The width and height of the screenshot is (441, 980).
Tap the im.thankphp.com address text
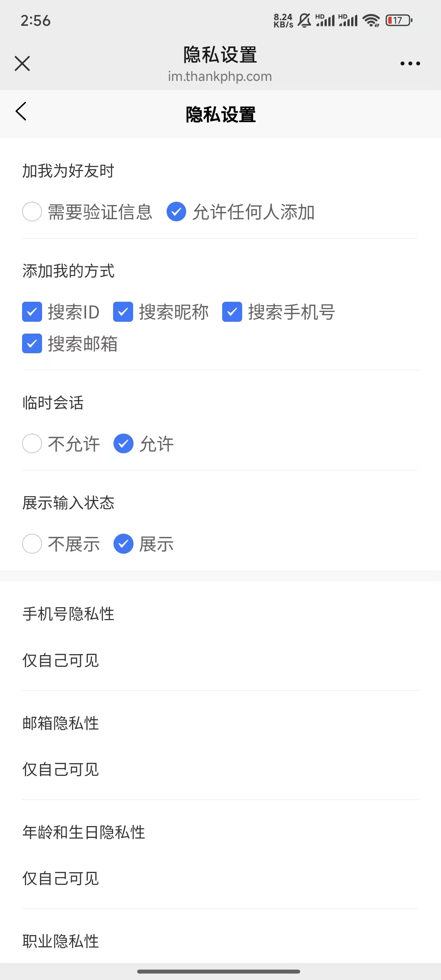pos(220,76)
